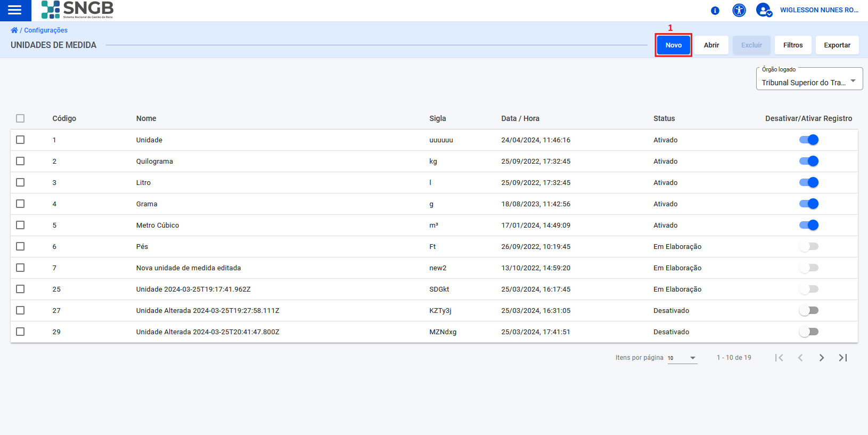Open the WIGLESSON NUNES user menu

pos(819,10)
